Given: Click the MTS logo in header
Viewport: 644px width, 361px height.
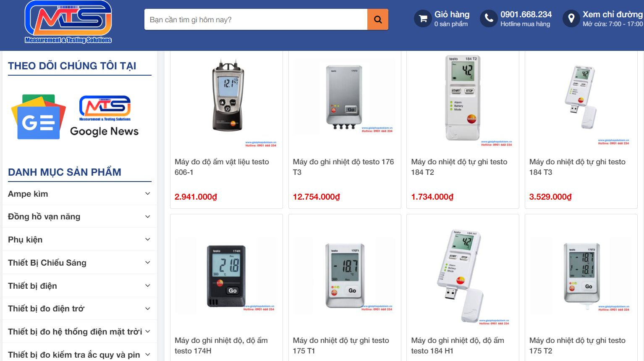Looking at the screenshot, I should [68, 22].
